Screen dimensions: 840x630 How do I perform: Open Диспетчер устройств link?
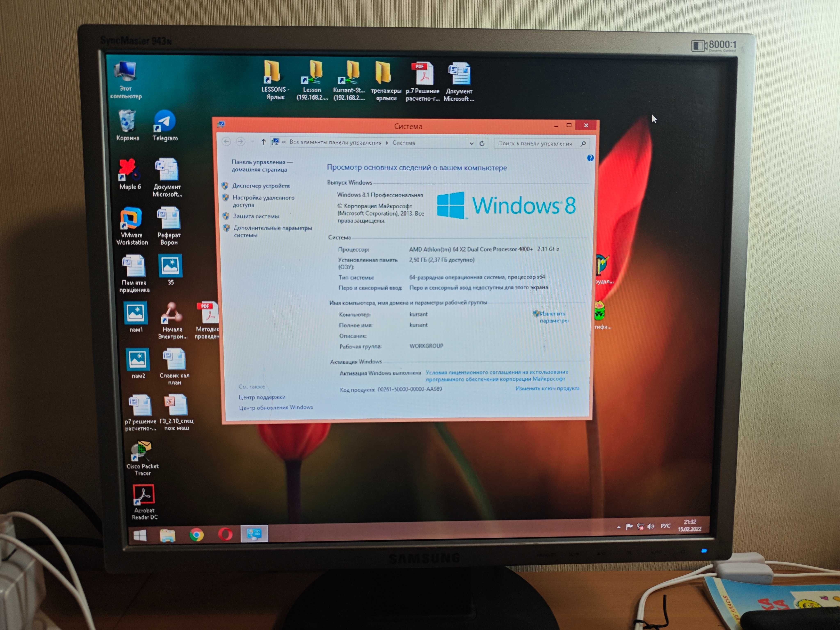[261, 186]
